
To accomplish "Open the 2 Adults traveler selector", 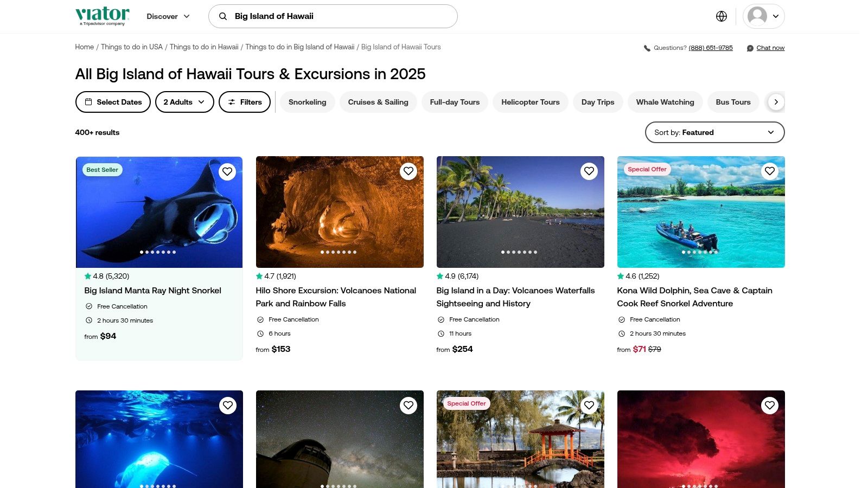I will click(184, 102).
